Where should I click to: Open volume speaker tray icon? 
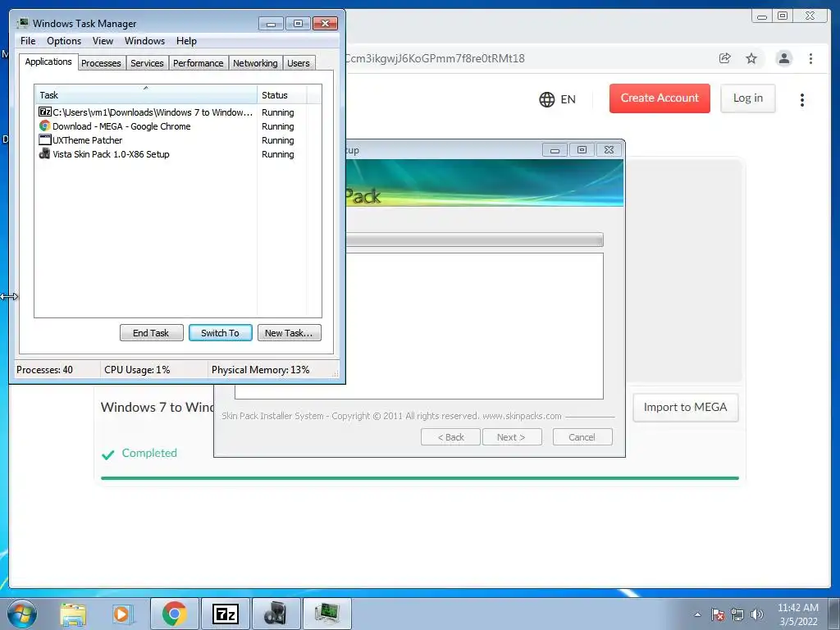756,614
